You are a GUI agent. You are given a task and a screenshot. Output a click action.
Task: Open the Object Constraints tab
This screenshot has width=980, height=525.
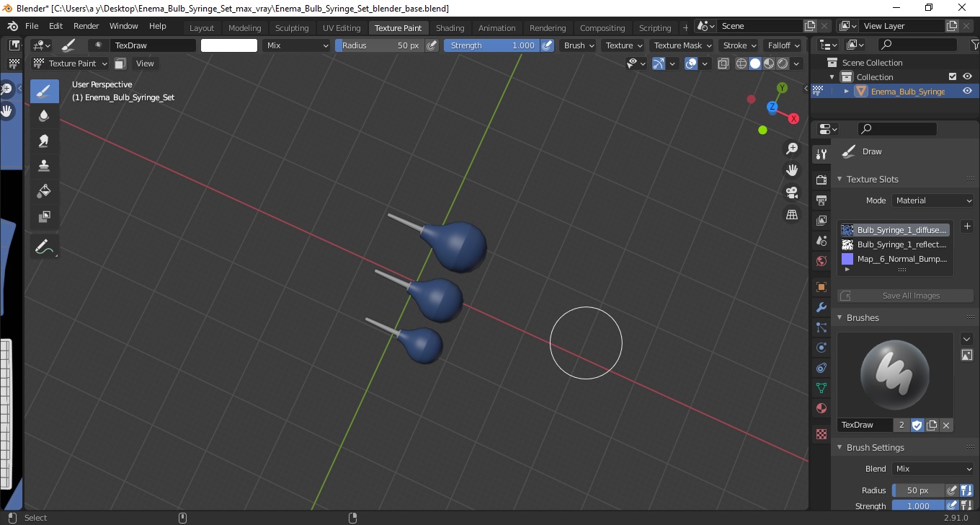pyautogui.click(x=821, y=368)
